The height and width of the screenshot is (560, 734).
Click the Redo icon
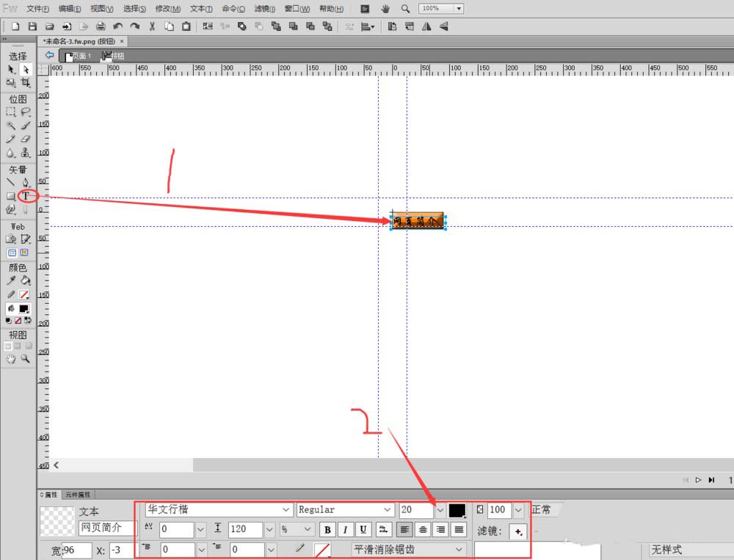[x=135, y=26]
